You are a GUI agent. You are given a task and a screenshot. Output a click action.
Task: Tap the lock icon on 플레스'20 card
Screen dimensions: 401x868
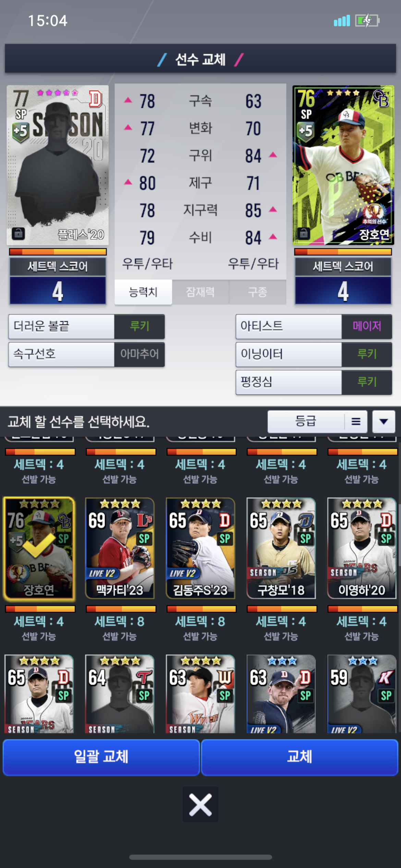coord(18,233)
